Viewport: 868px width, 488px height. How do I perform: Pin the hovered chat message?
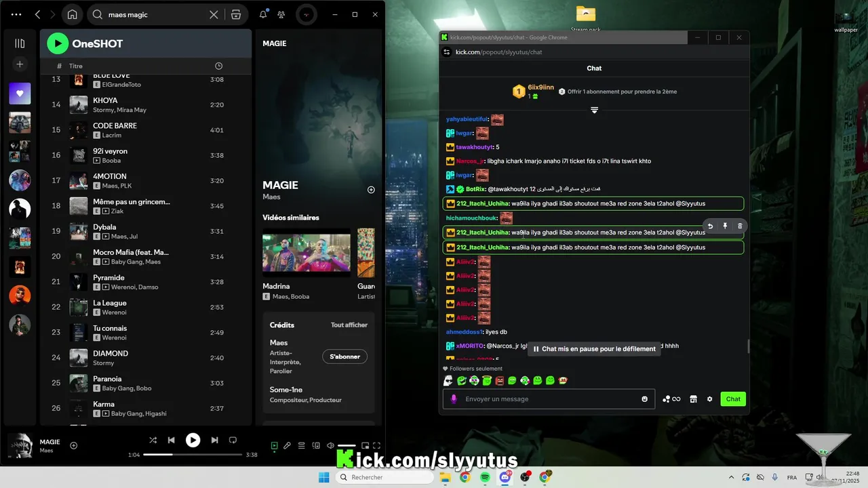coord(725,226)
